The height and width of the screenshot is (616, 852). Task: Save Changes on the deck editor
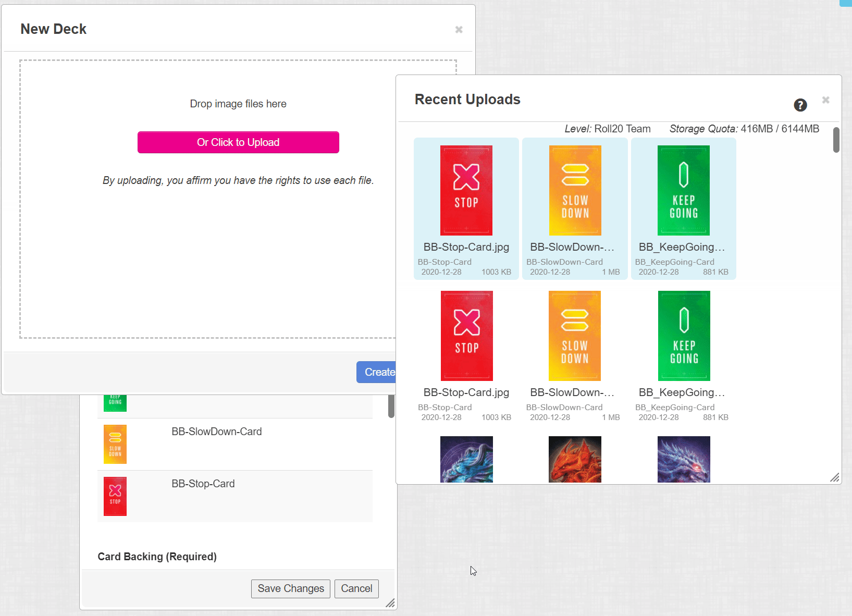[x=290, y=588]
